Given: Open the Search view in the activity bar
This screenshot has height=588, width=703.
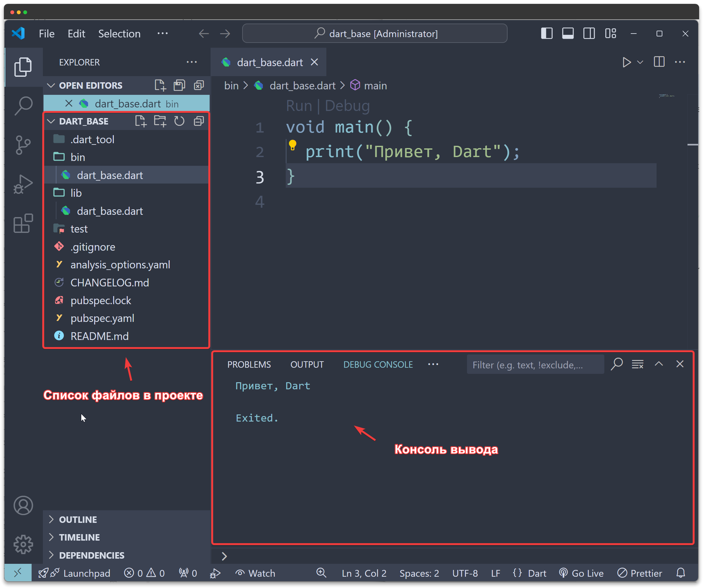Looking at the screenshot, I should click(24, 105).
